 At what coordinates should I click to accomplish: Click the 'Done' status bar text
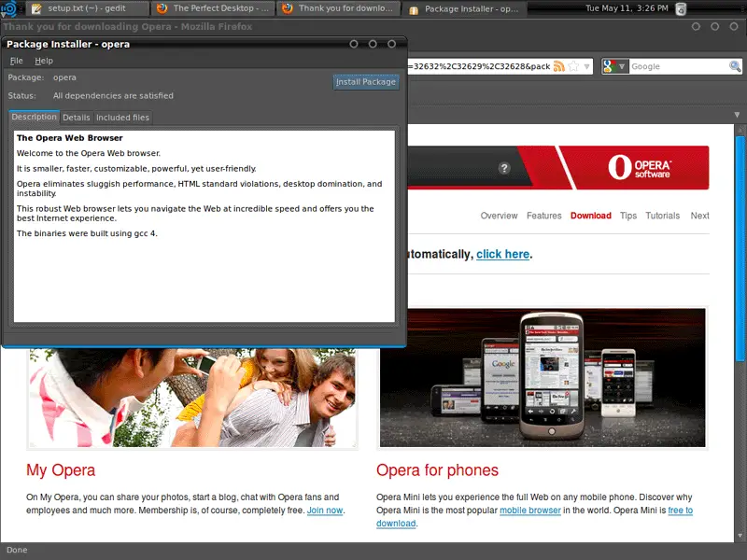[17, 550]
